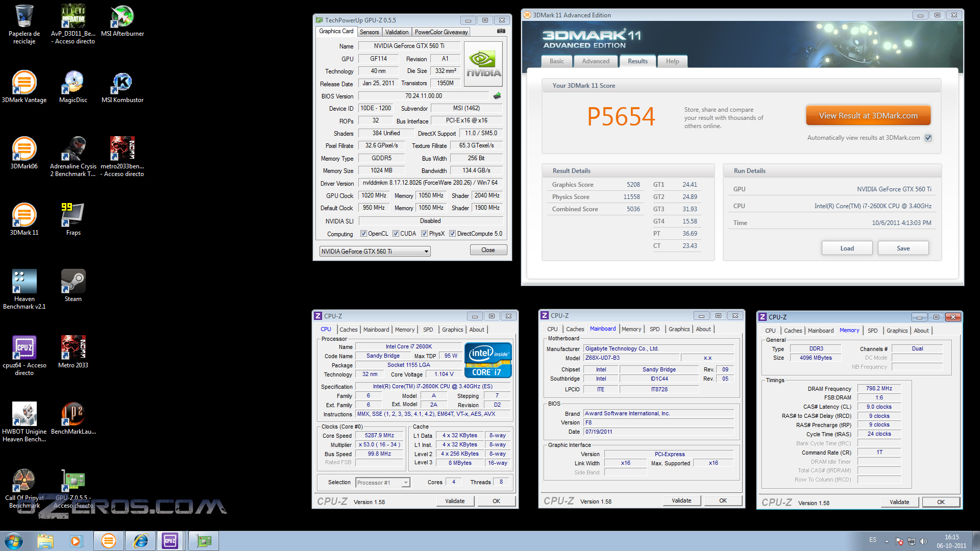Click the BIOS Version field in GPU-Z
The image size is (980, 551).
[424, 96]
